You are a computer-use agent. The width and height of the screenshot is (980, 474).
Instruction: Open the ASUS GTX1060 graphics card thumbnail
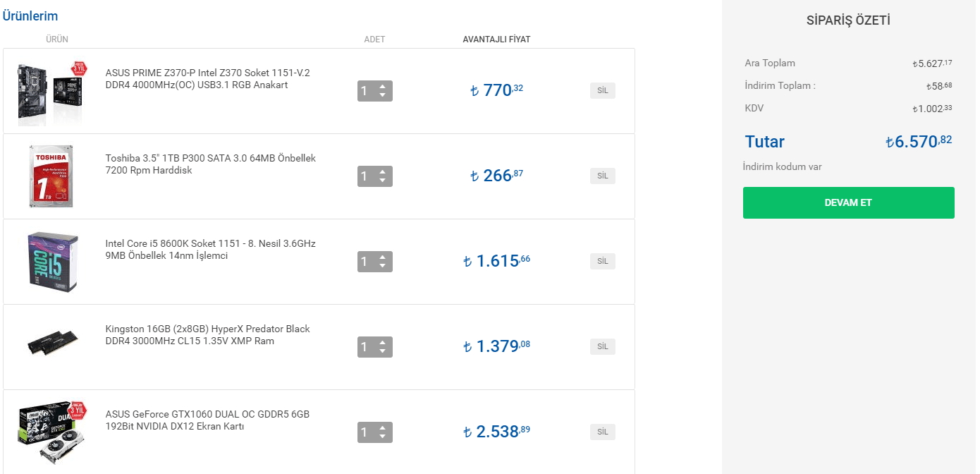pyautogui.click(x=50, y=432)
